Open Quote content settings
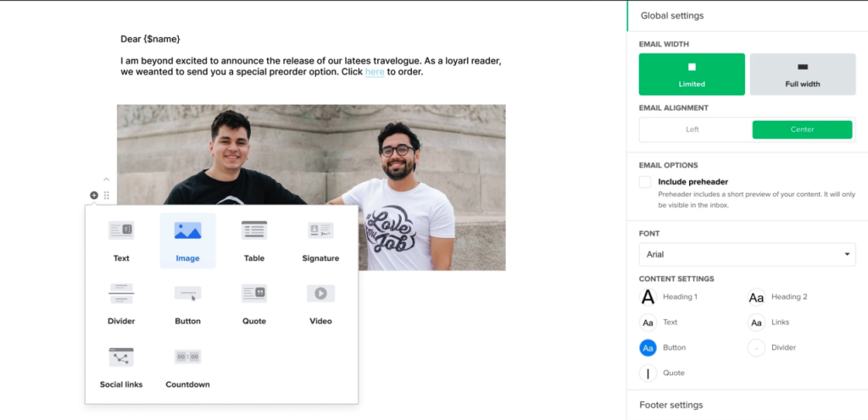Viewport: 868px width, 420px height. click(x=662, y=373)
